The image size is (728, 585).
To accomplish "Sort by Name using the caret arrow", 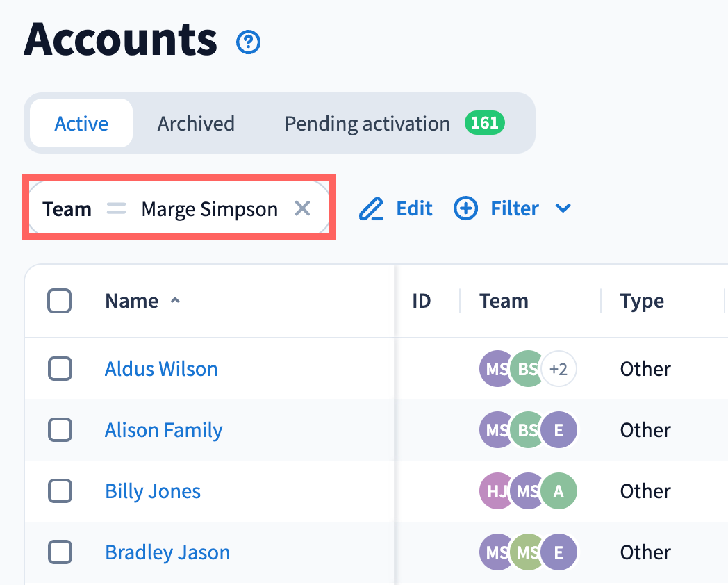I will tap(175, 301).
